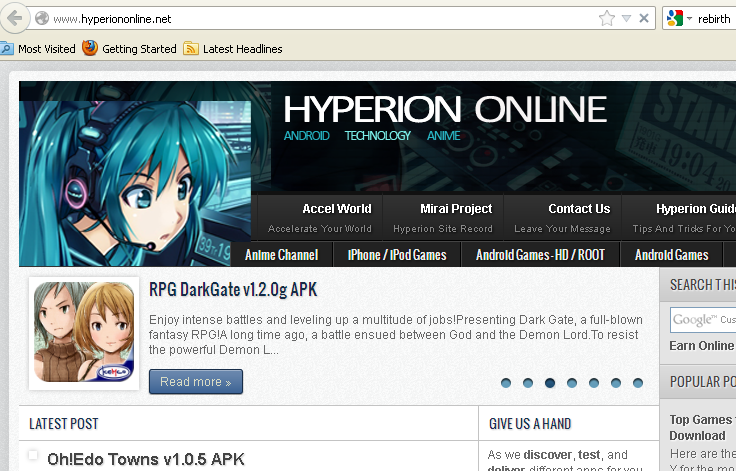The image size is (736, 471).
Task: Click the Firefox icon beside Getting Started
Action: point(90,48)
